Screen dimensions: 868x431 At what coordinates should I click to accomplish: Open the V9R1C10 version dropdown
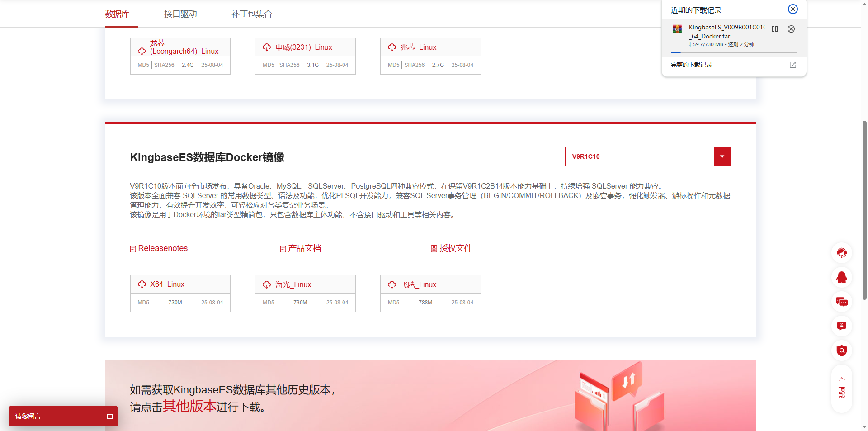click(x=648, y=156)
